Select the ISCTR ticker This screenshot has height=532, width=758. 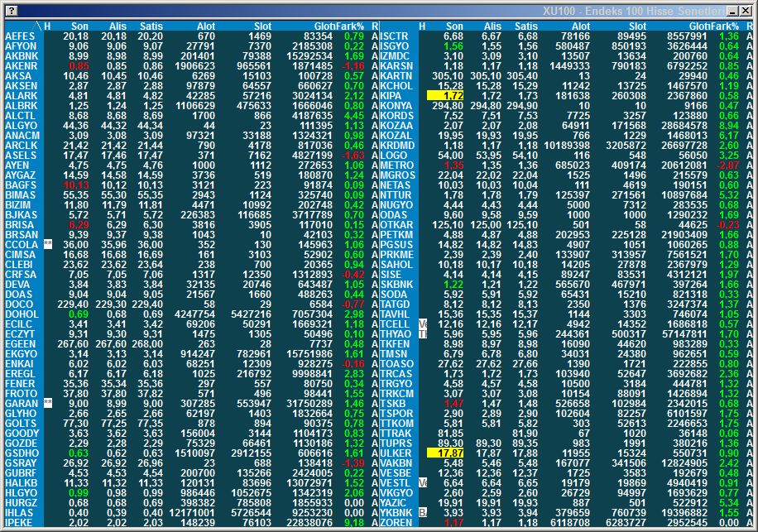point(394,36)
